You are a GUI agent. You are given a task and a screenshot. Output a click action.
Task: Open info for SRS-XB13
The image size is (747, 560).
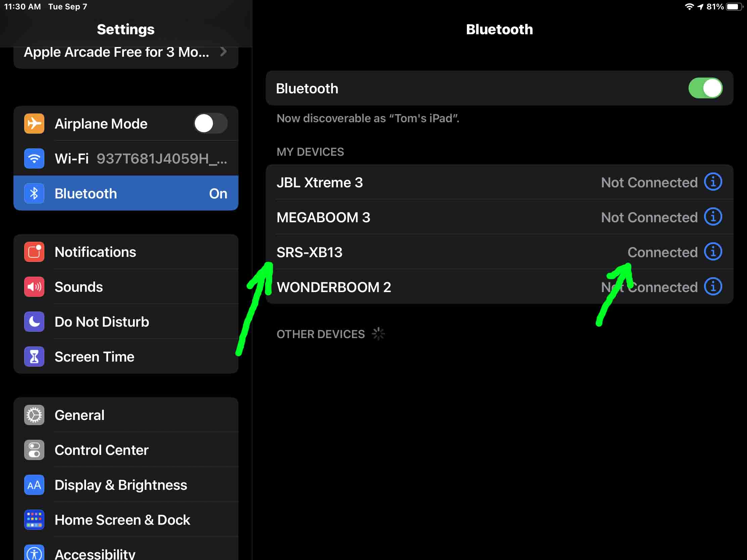[713, 252]
